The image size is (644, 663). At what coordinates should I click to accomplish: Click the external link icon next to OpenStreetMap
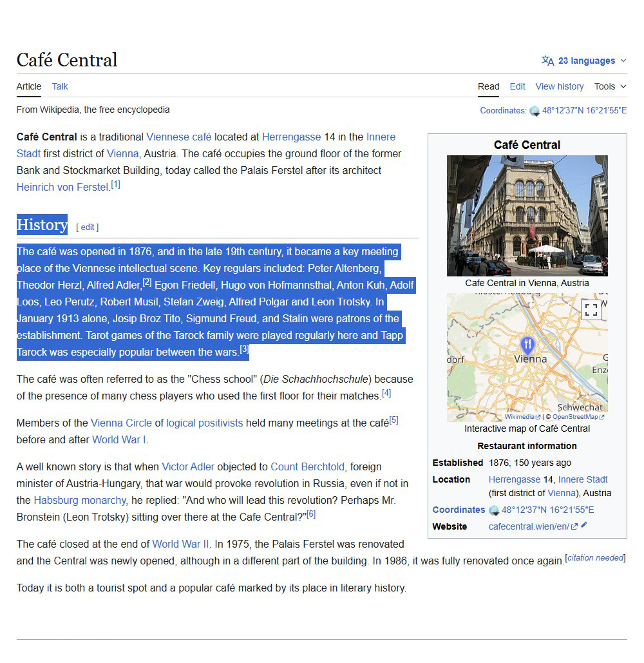(601, 417)
